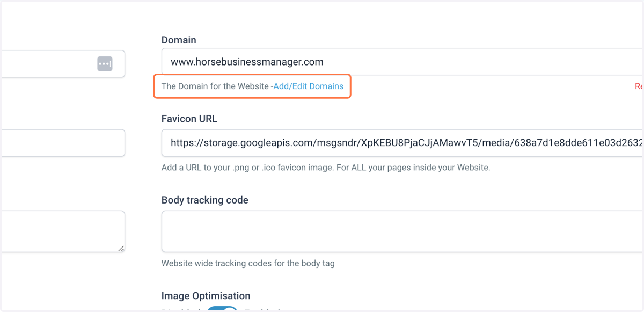This screenshot has width=644, height=312.
Task: Click the Add/Edit Domains link
Action: coord(309,86)
